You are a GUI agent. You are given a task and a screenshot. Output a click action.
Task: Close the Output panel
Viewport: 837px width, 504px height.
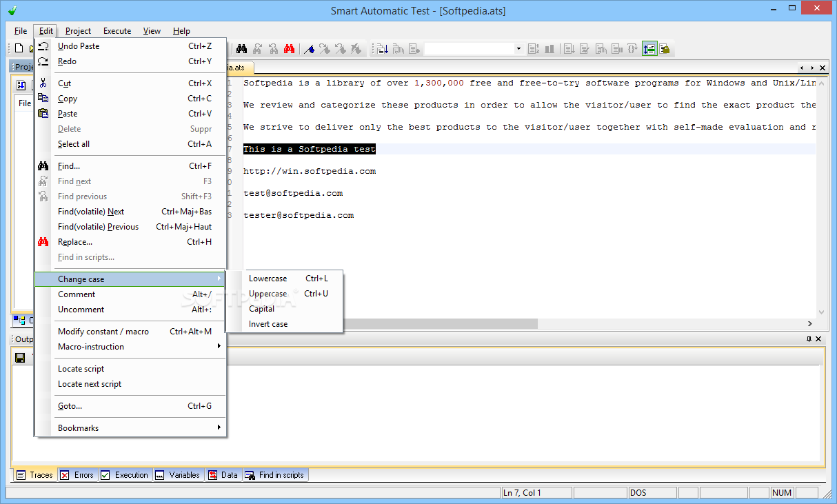818,339
